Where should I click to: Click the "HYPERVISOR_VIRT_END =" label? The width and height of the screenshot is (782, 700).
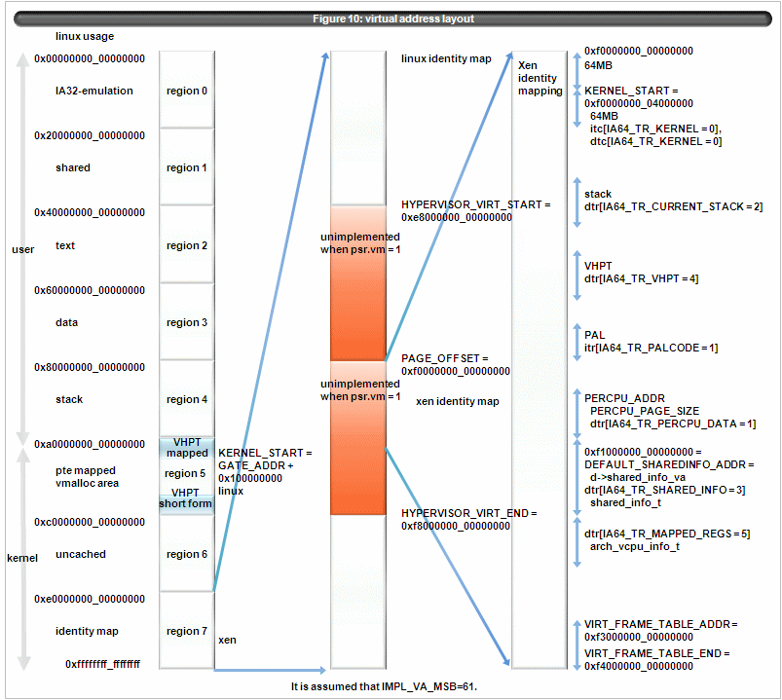point(469,513)
